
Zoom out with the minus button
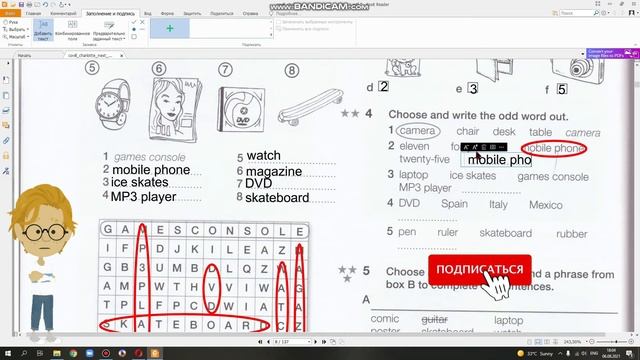point(592,342)
